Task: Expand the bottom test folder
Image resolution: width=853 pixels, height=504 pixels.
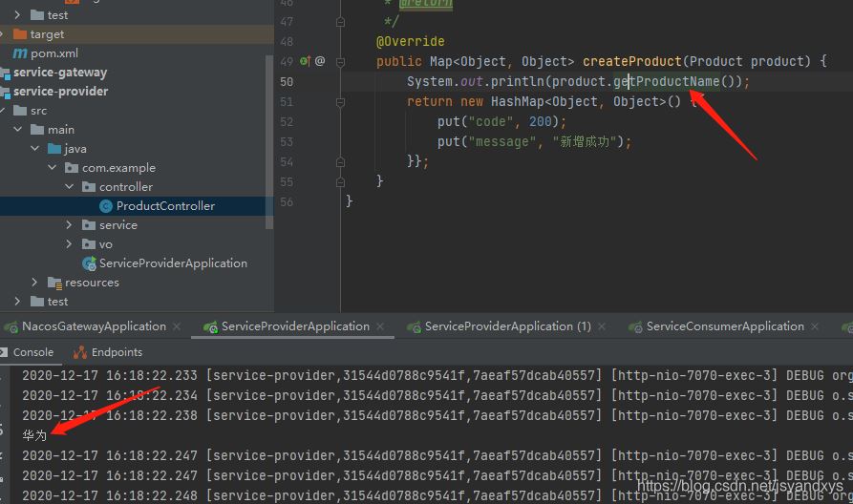Action: click(x=17, y=301)
